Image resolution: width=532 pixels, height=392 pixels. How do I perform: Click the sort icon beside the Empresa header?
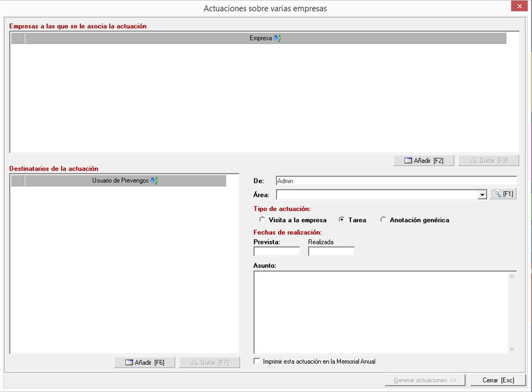tap(277, 39)
